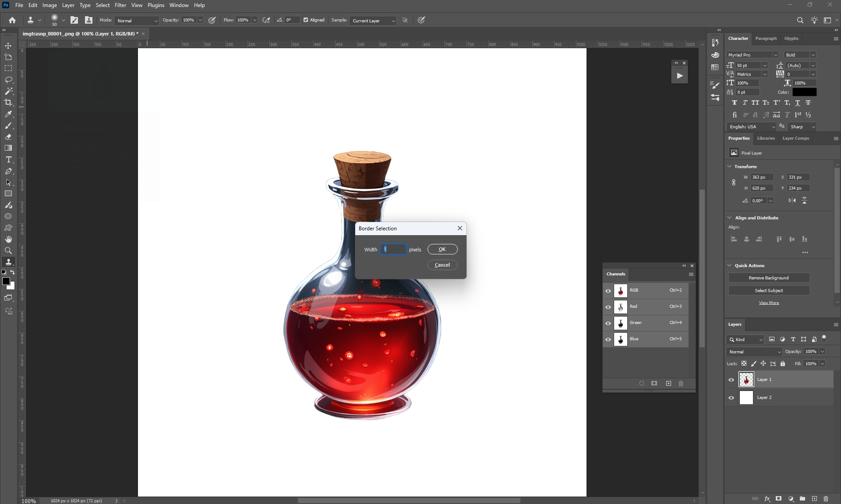Switch to the Paragraph tab
This screenshot has width=841, height=504.
coord(766,39)
